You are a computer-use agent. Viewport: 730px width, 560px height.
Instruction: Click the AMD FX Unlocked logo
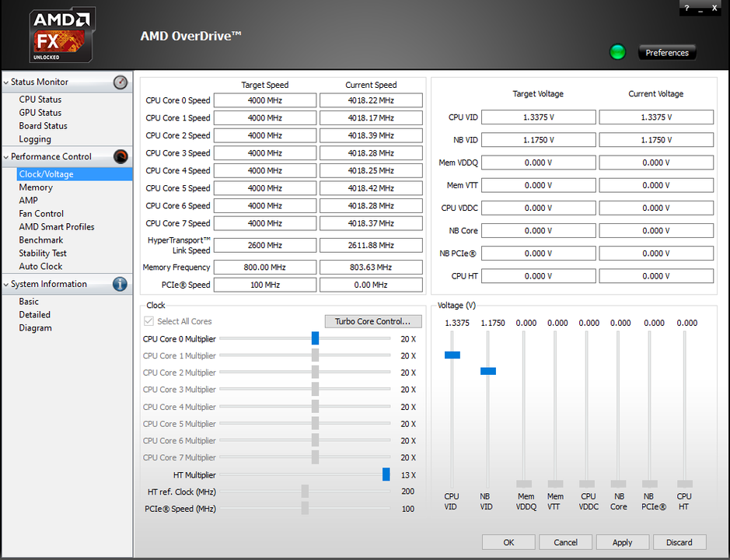tap(62, 36)
